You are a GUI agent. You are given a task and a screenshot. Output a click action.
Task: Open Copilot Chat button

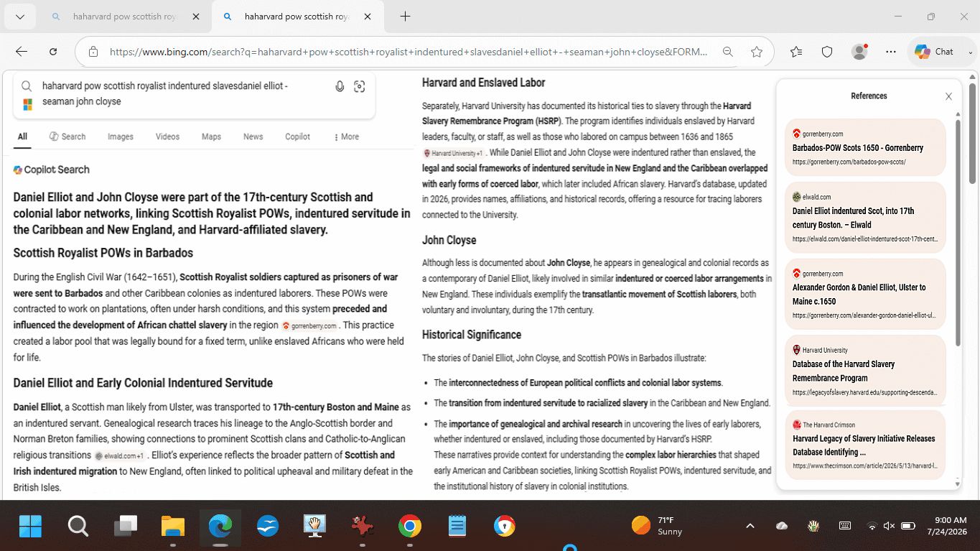click(934, 52)
